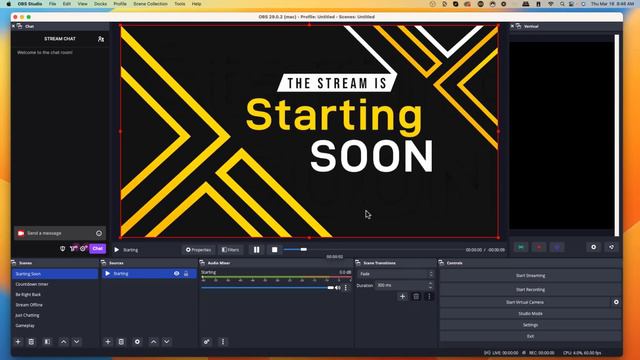
Task: Toggle visibility eye of Starting source
Action: click(176, 273)
